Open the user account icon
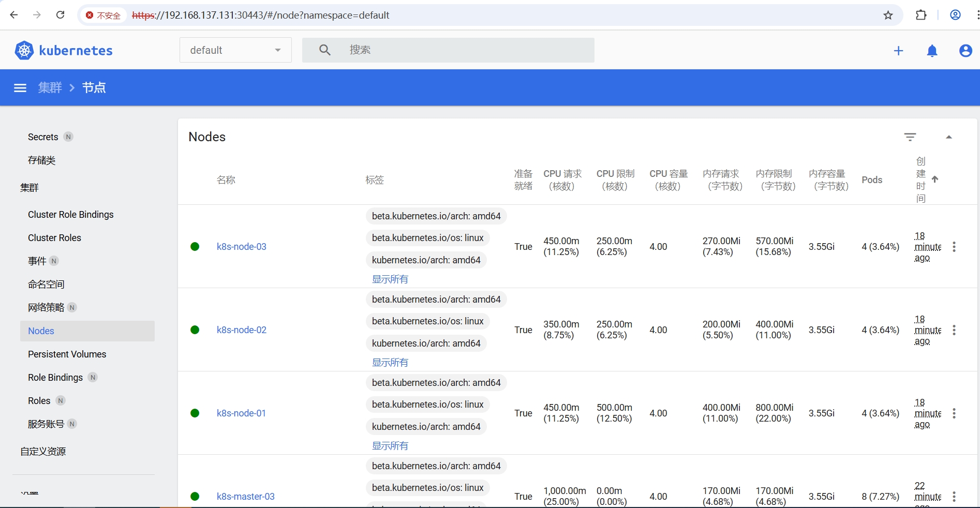Image resolution: width=980 pixels, height=508 pixels. pyautogui.click(x=965, y=51)
